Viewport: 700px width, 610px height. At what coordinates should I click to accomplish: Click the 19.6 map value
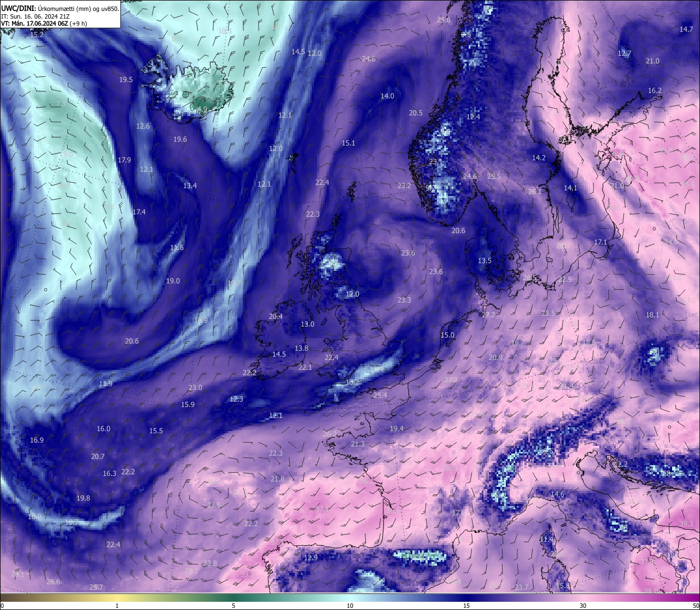click(x=180, y=139)
